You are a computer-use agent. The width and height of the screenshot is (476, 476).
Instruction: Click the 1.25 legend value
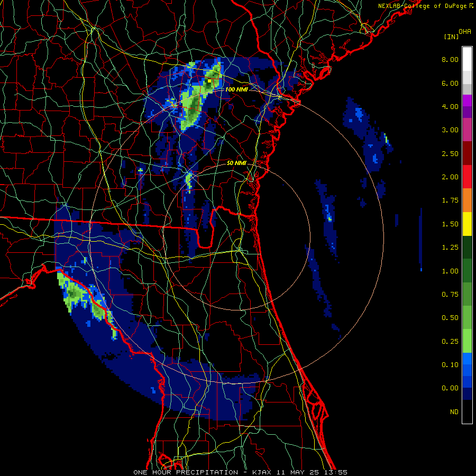click(450, 248)
